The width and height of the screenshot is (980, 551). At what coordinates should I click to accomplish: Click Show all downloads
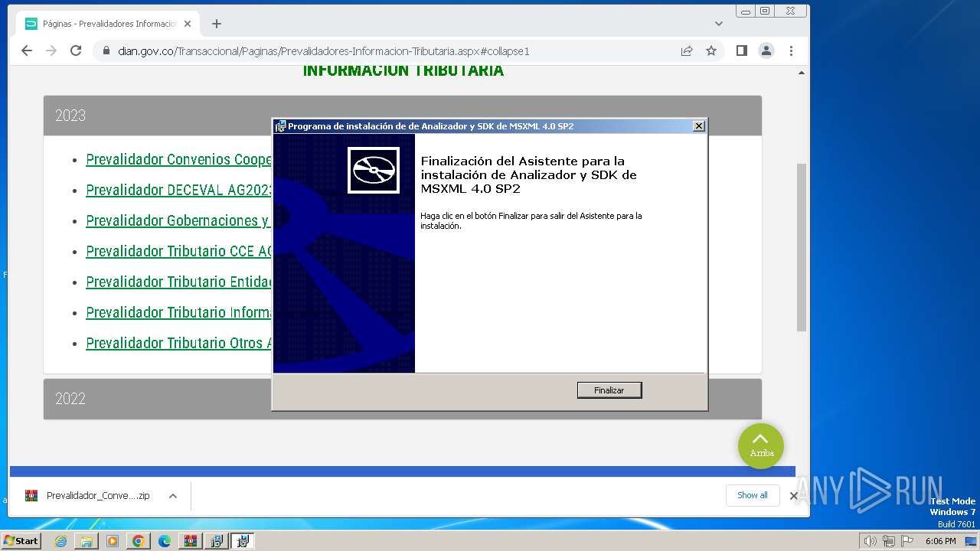tap(752, 495)
